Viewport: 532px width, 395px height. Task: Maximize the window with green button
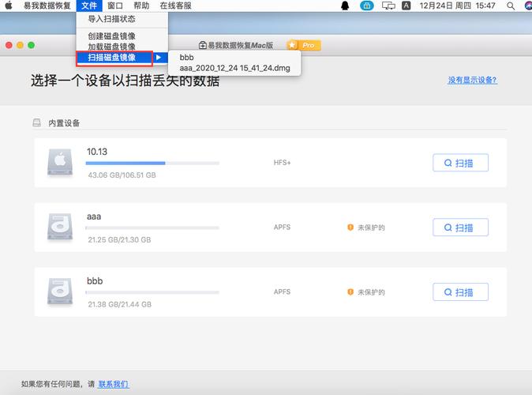tap(32, 45)
